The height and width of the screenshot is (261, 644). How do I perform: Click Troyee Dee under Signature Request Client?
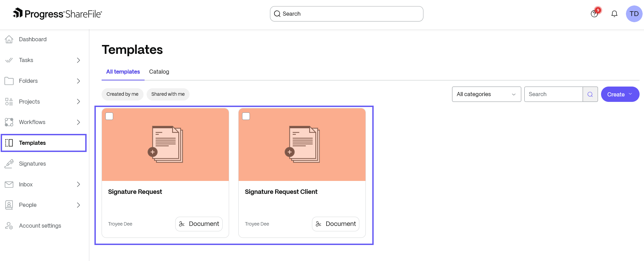257,224
